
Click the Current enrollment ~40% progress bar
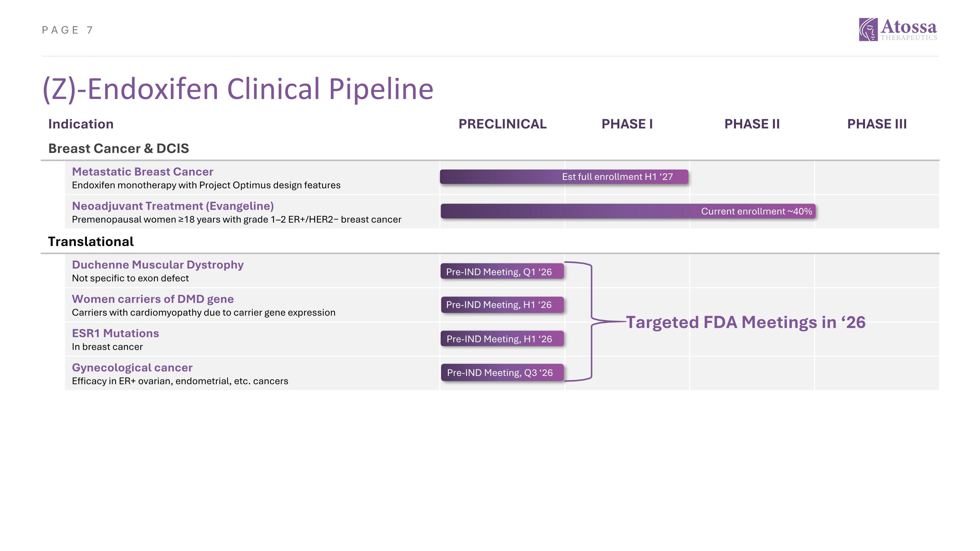pyautogui.click(x=628, y=211)
